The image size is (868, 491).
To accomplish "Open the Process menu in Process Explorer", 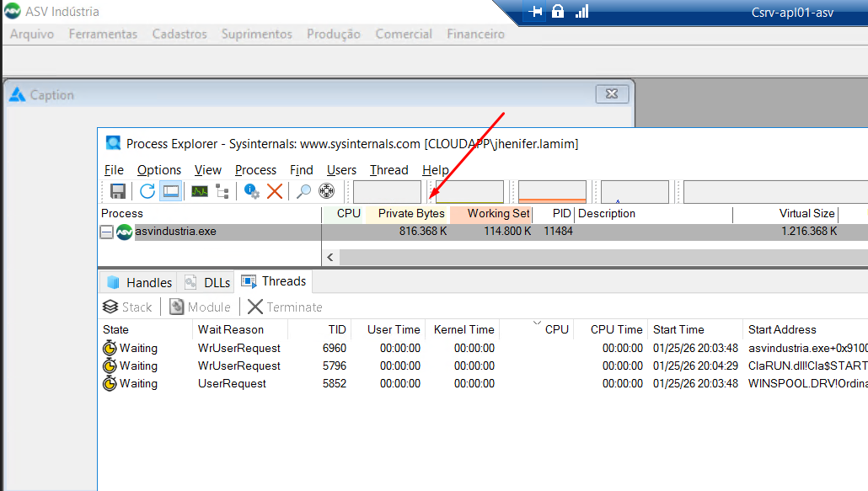I will point(255,170).
